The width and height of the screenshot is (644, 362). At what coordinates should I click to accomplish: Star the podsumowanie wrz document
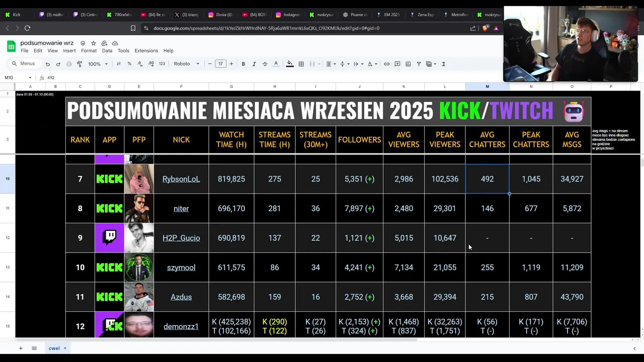tap(93, 43)
